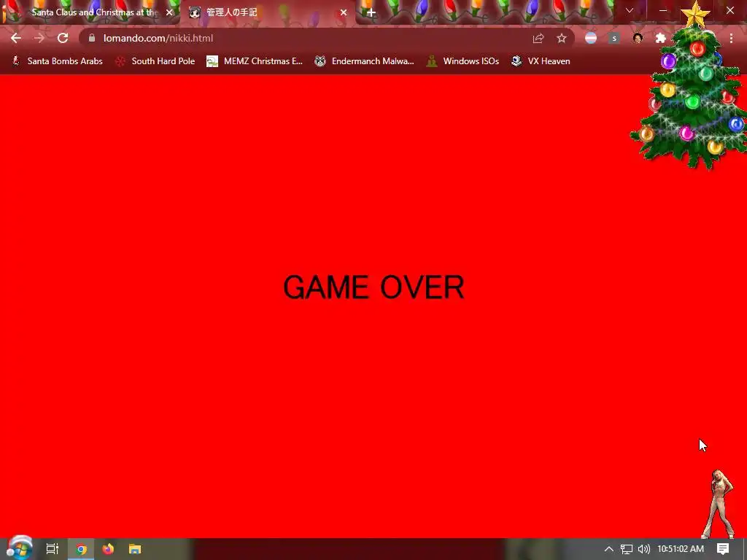Open the gray 'S' extension icon
Screen dimensions: 747x560
pos(614,38)
